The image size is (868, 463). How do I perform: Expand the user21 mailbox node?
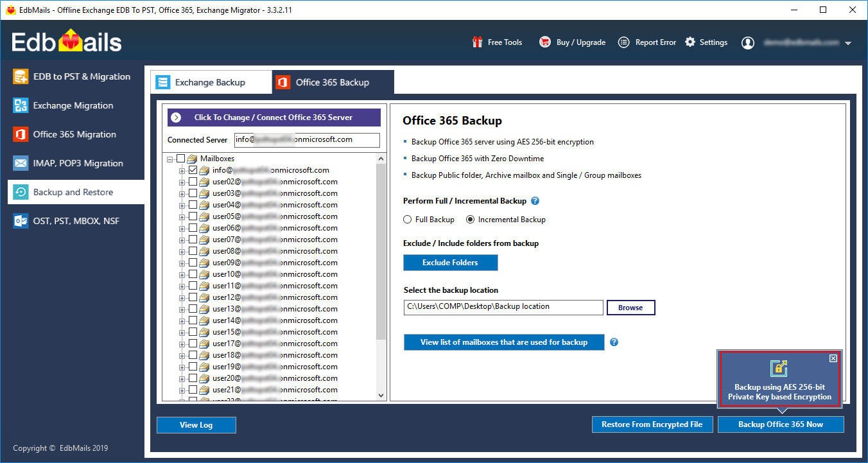(x=182, y=390)
